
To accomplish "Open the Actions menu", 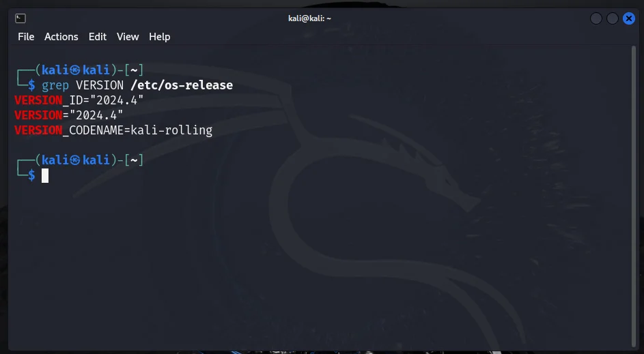I will pyautogui.click(x=61, y=37).
